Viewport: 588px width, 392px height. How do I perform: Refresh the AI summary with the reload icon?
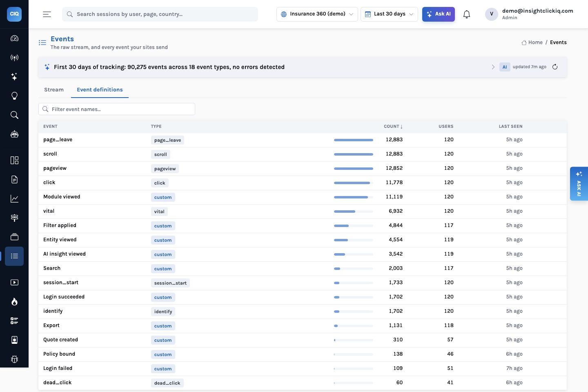pyautogui.click(x=555, y=67)
